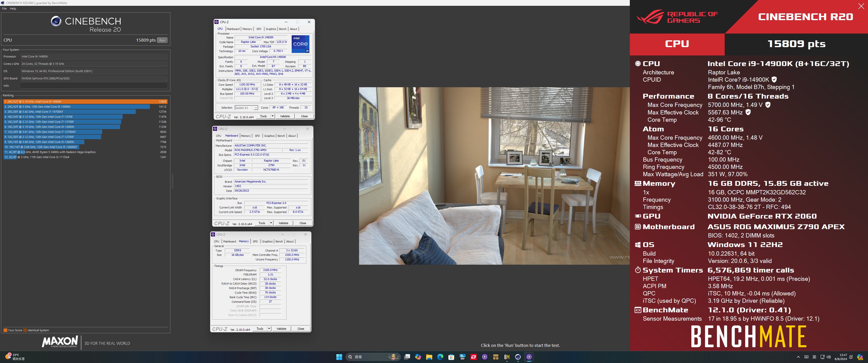Select the Memory tab in the Mainboard CPU-Z window
This screenshot has height=363, width=868.
coord(246,136)
